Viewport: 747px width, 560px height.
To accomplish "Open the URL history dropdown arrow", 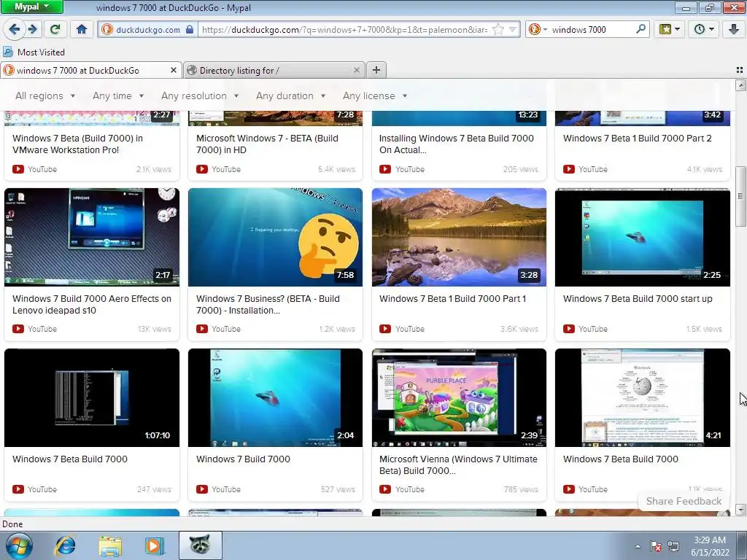I will click(x=512, y=29).
